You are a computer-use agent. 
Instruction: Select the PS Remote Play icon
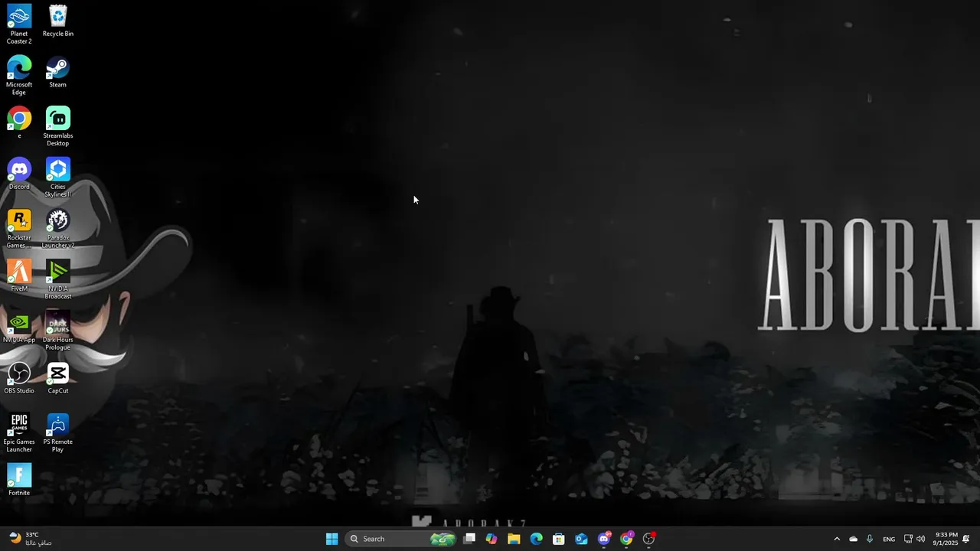[x=57, y=432]
